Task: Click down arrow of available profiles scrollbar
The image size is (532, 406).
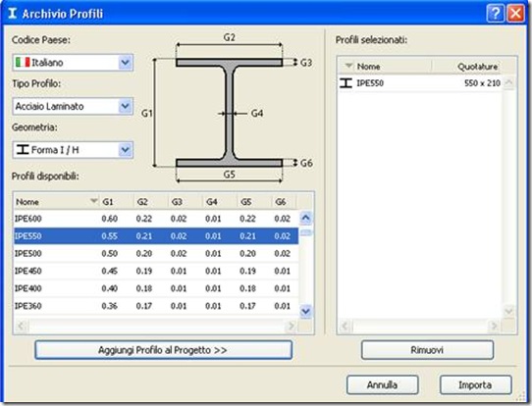Action: tap(305, 311)
